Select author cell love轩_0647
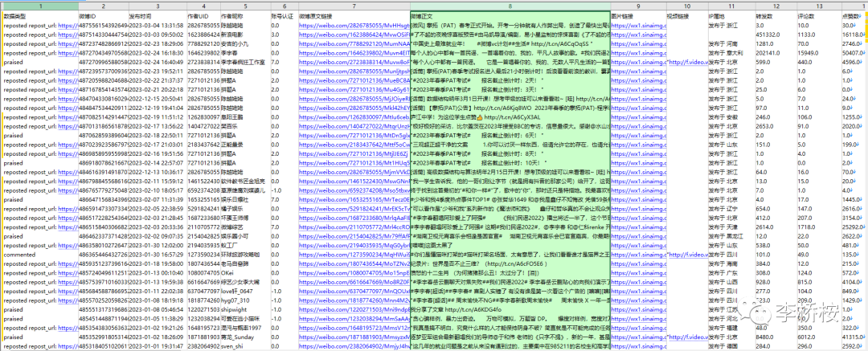This screenshot has width=868, height=351. tap(245, 292)
